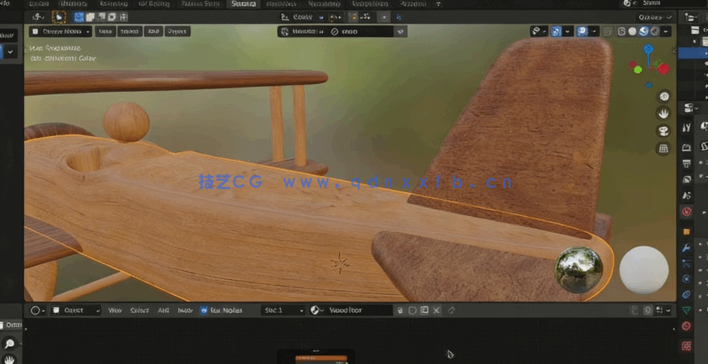708x364 pixels.
Task: Toggle X-ray display icon
Action: point(608,31)
